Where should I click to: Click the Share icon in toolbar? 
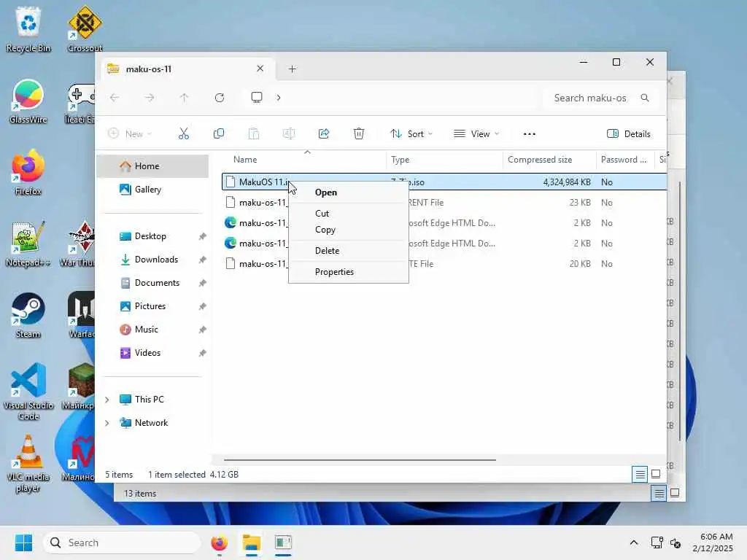[x=324, y=134]
